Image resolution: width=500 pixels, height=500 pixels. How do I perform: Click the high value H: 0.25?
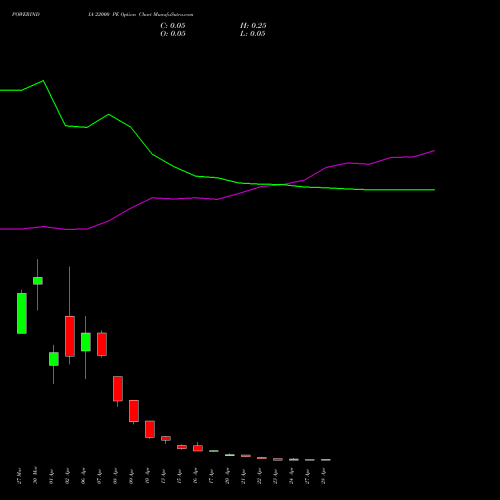[253, 26]
